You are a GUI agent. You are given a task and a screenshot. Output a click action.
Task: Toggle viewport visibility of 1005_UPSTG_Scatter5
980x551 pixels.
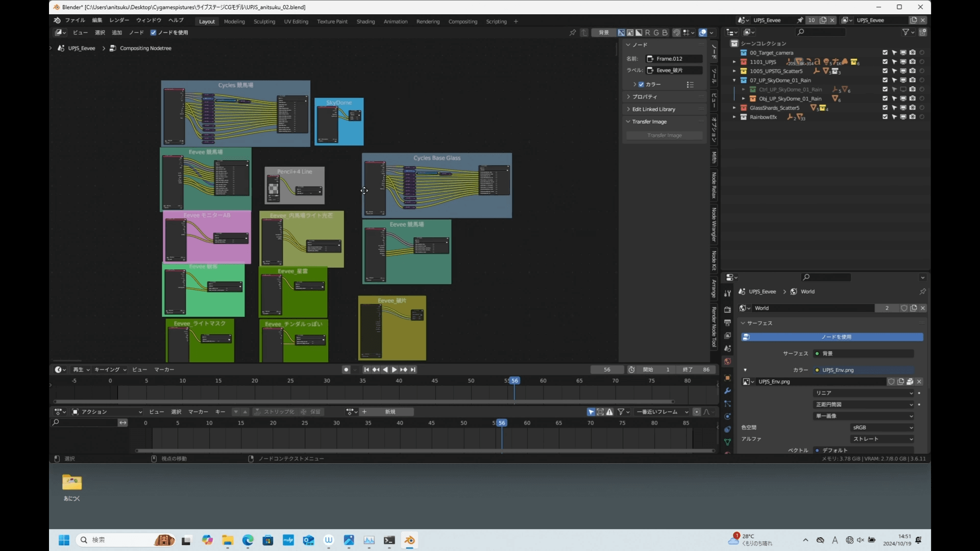[903, 71]
